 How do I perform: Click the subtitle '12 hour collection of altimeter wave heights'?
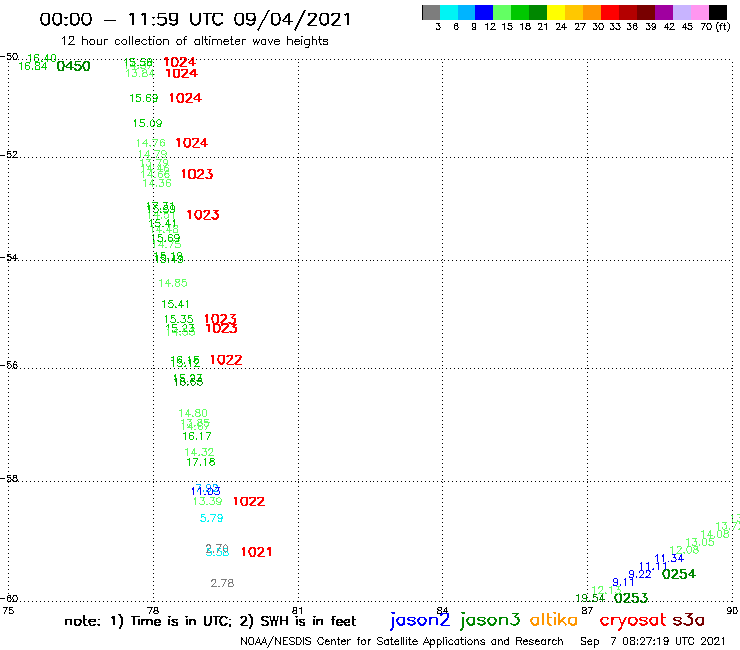194,41
